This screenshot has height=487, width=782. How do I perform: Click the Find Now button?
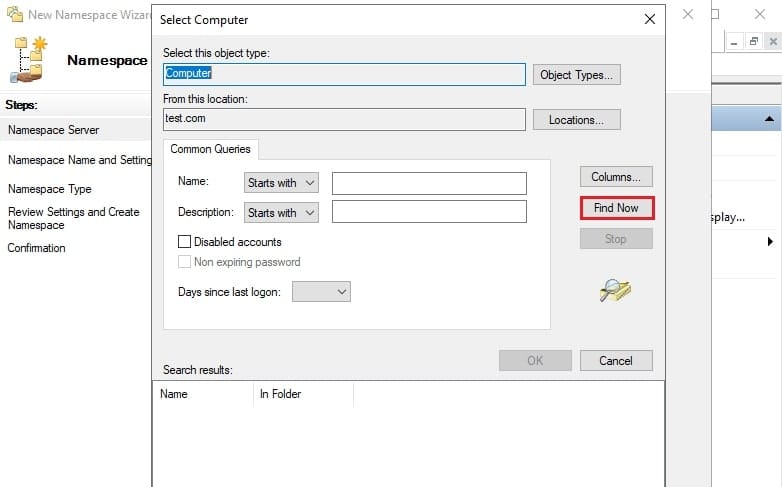616,208
